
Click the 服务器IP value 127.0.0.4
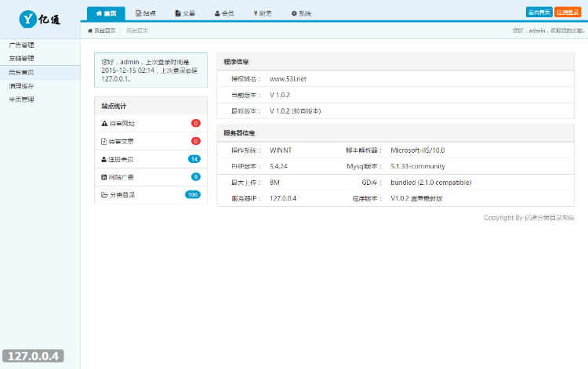[283, 198]
